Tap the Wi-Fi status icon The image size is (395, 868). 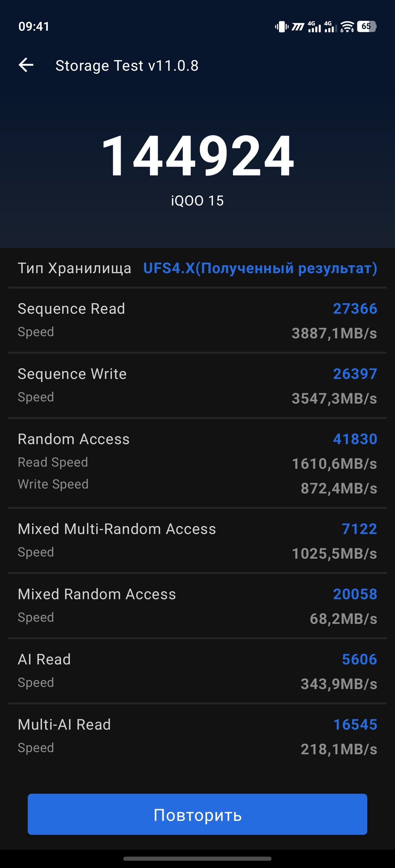coord(347,27)
